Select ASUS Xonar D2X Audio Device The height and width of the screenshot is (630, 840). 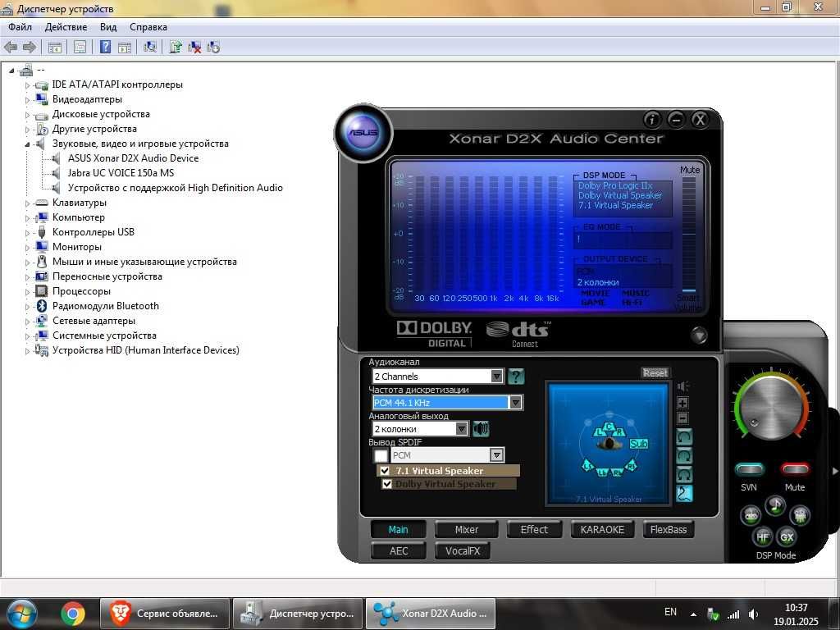coord(133,158)
